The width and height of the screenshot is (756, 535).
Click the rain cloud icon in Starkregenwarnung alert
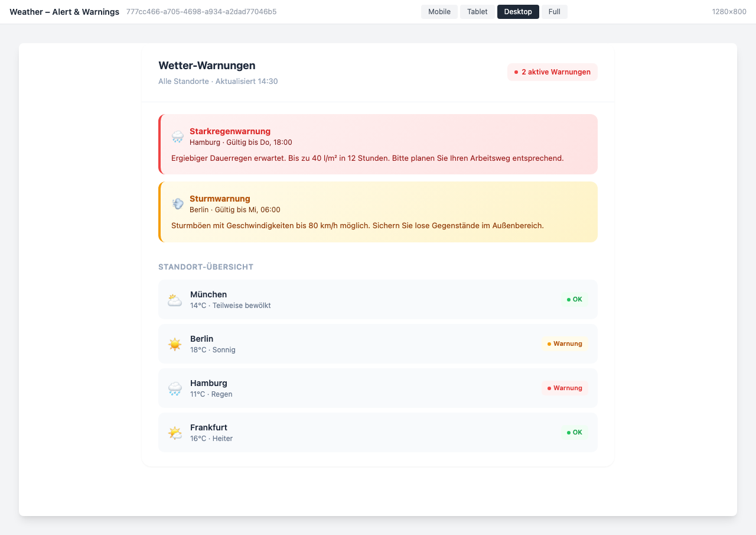tap(178, 137)
